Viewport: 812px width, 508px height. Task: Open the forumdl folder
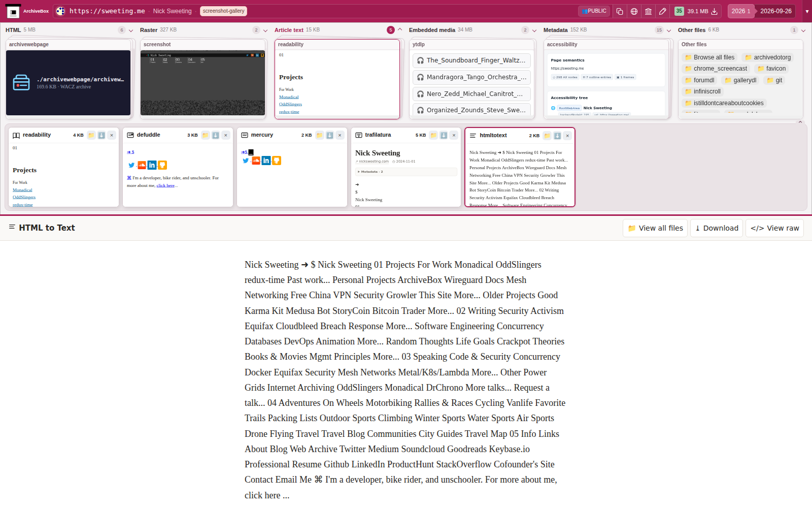[700, 80]
